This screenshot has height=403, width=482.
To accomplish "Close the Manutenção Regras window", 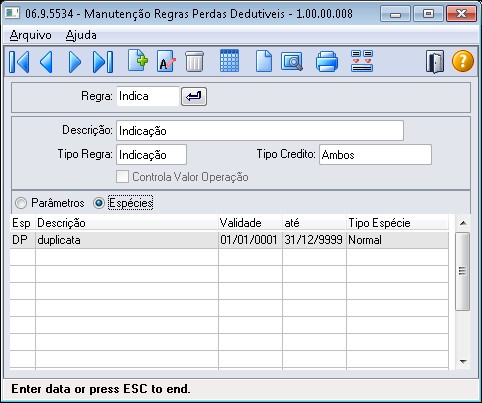I will point(461,14).
